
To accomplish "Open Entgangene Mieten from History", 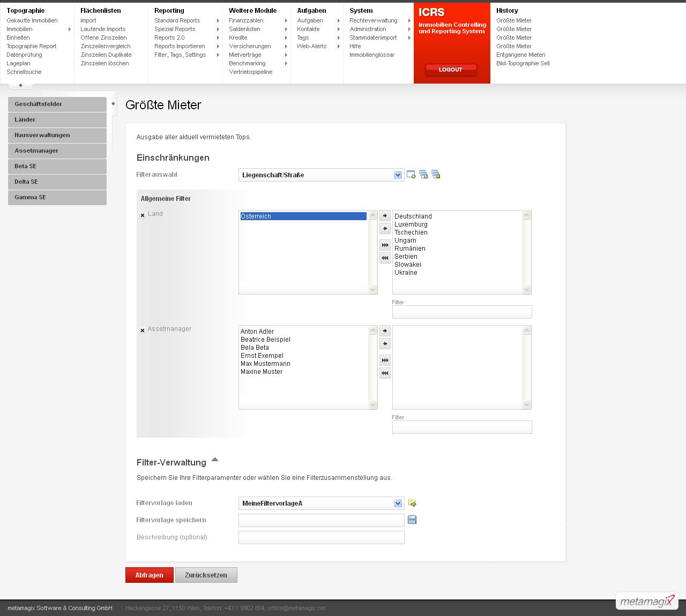I will 521,55.
